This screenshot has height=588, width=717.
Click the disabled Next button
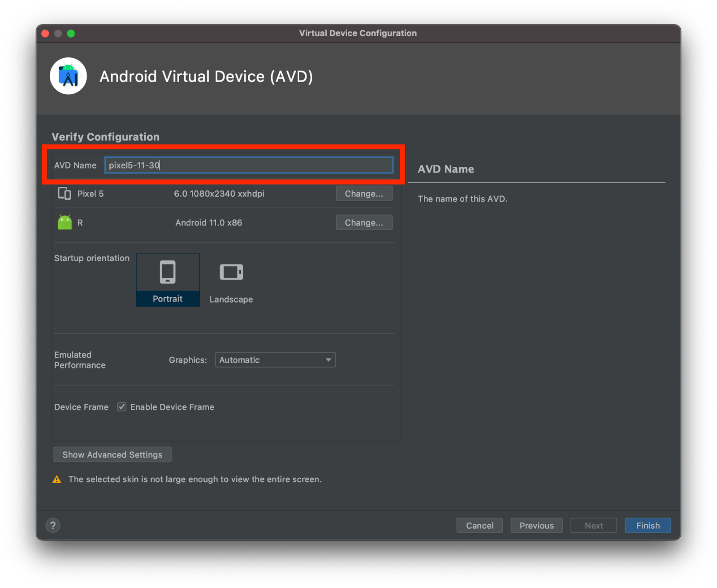tap(594, 525)
